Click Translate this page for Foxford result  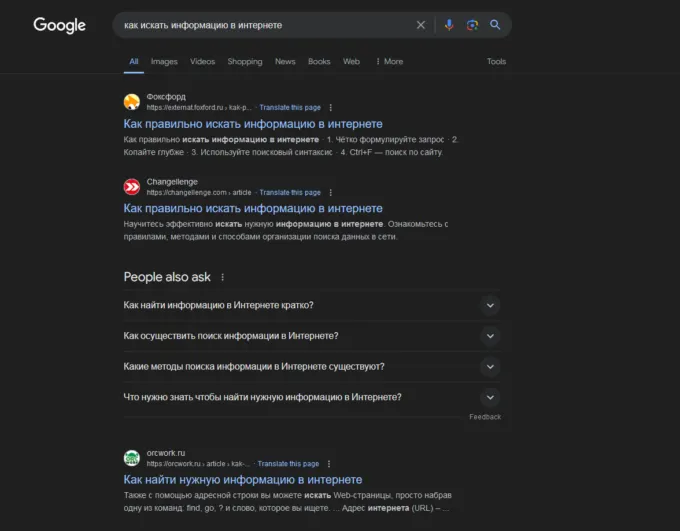[x=290, y=107]
